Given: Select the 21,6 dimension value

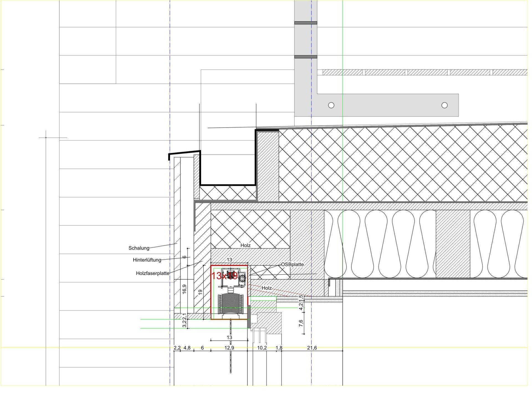Looking at the screenshot, I should (312, 348).
